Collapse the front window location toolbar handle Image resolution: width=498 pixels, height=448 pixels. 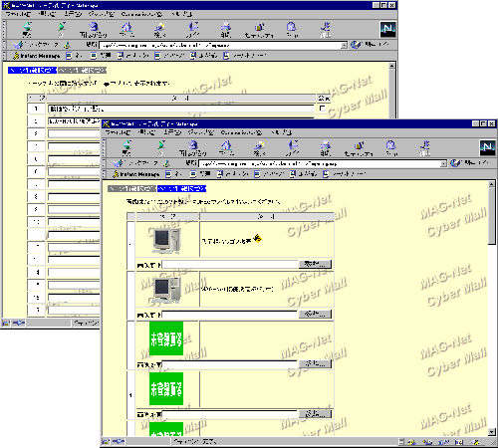104,163
